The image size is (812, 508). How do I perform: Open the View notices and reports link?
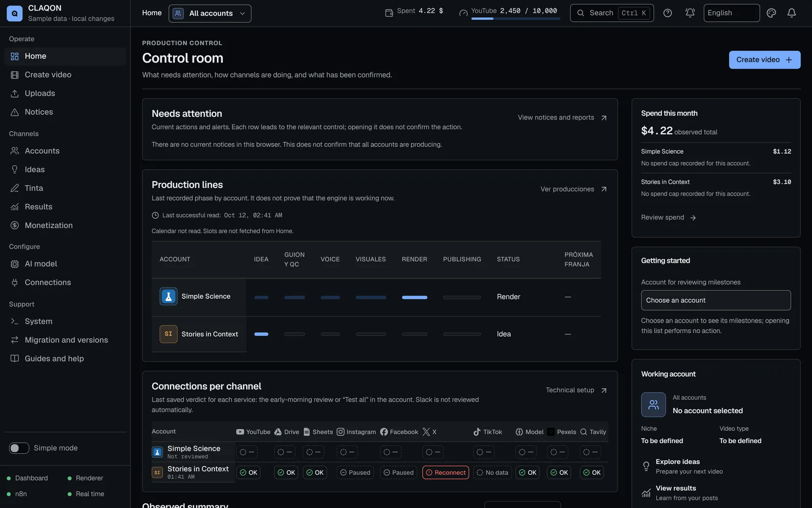point(562,118)
